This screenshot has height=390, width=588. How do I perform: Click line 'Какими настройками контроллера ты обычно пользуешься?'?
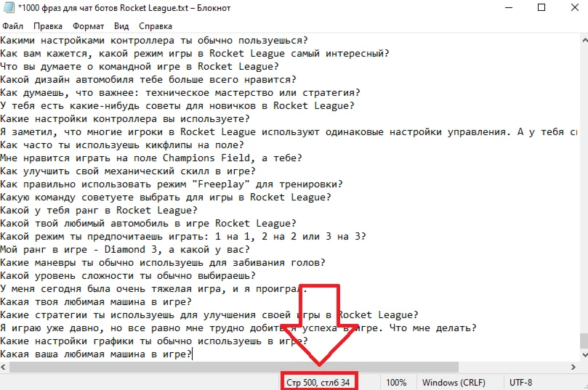(x=154, y=41)
